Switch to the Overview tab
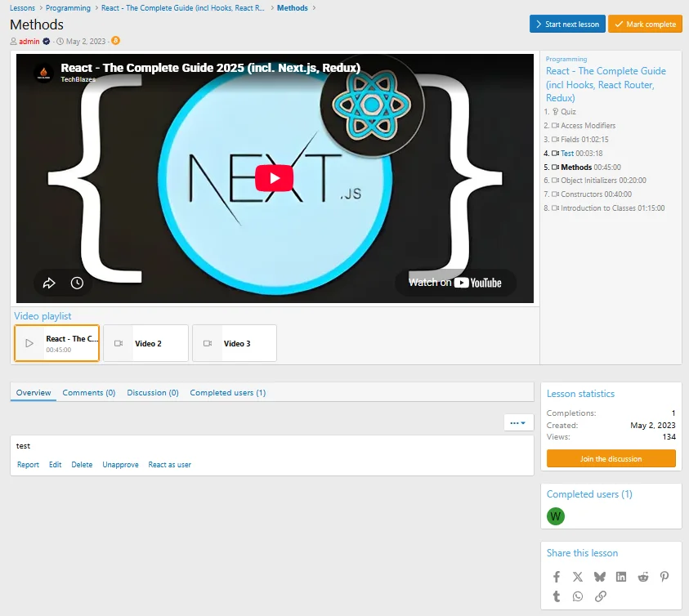 pos(34,392)
